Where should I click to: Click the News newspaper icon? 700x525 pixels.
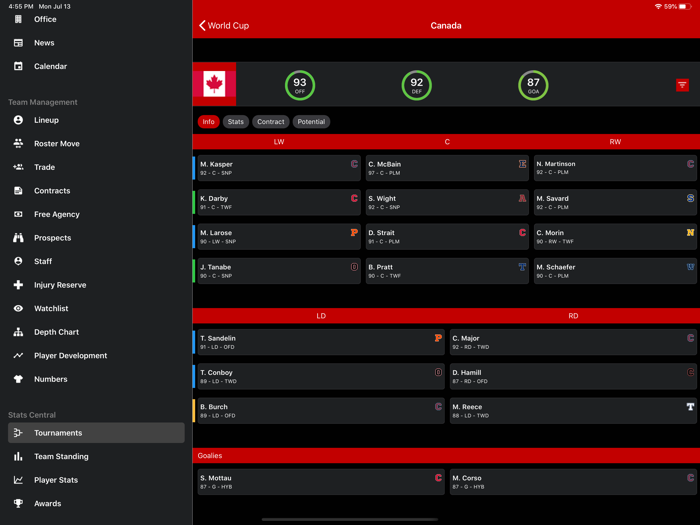(18, 43)
